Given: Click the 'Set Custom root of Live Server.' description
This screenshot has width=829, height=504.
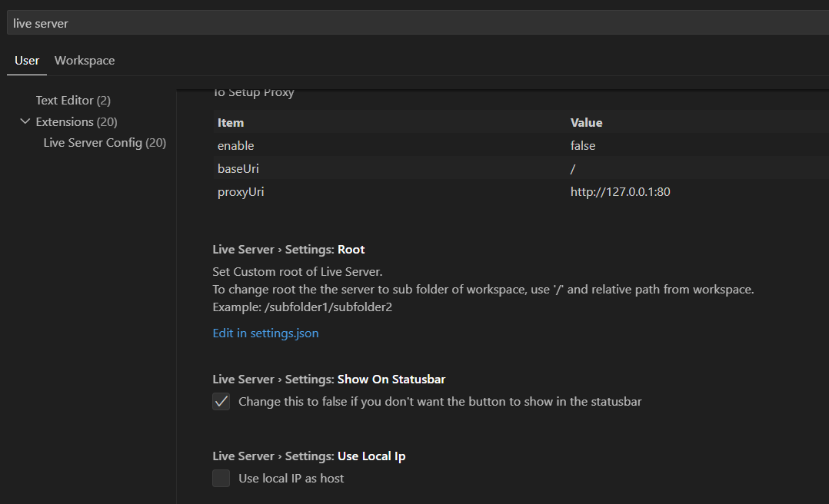Looking at the screenshot, I should coord(297,271).
